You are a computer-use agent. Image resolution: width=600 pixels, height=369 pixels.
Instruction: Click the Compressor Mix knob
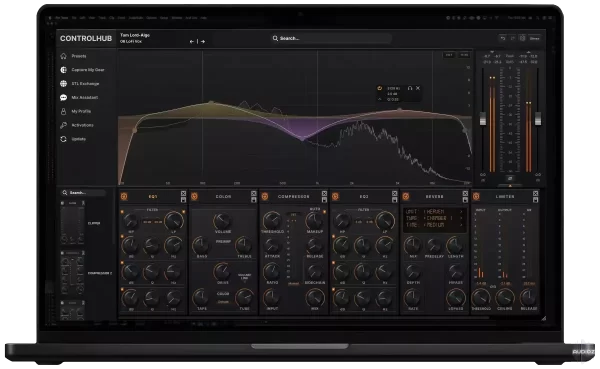(x=315, y=298)
